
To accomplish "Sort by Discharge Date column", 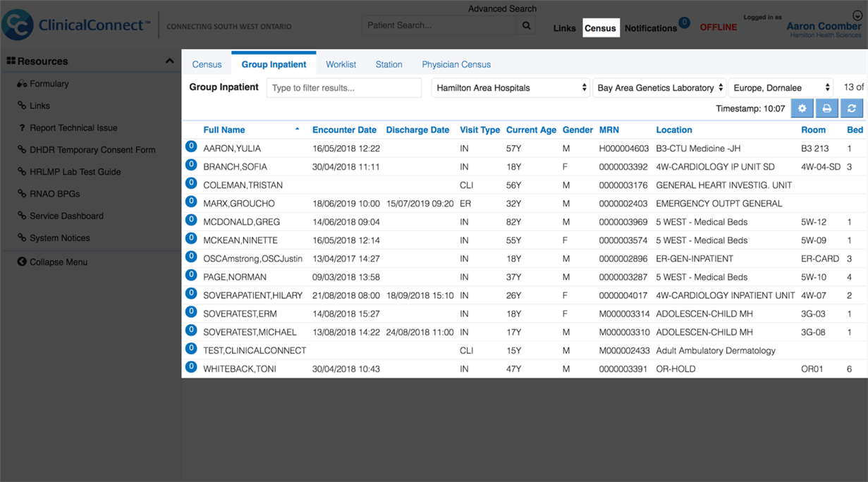I will point(417,130).
